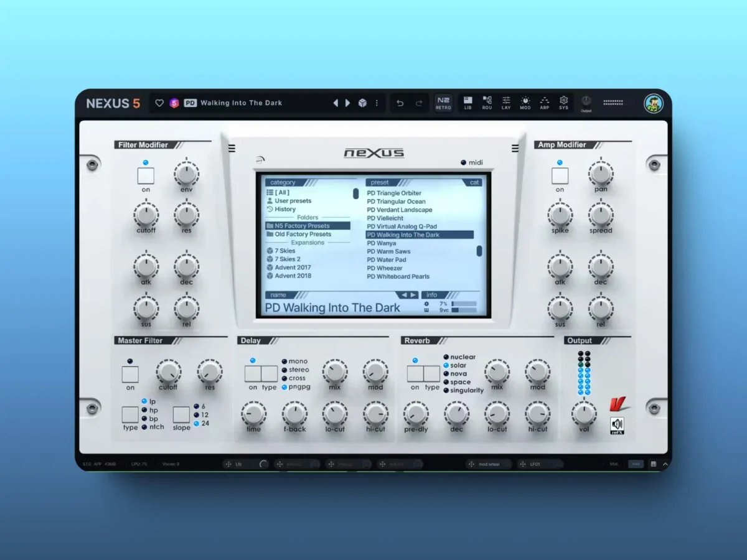The width and height of the screenshot is (747, 560).
Task: Open the three-dot preset options menu
Action: point(376,103)
